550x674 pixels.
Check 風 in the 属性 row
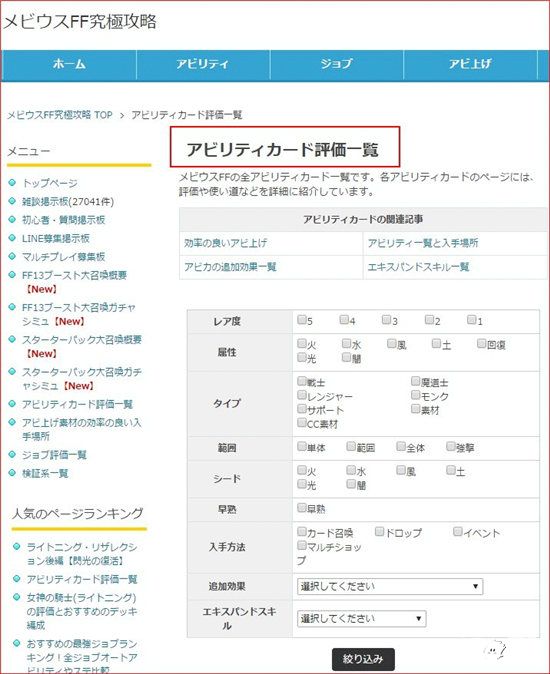(391, 343)
